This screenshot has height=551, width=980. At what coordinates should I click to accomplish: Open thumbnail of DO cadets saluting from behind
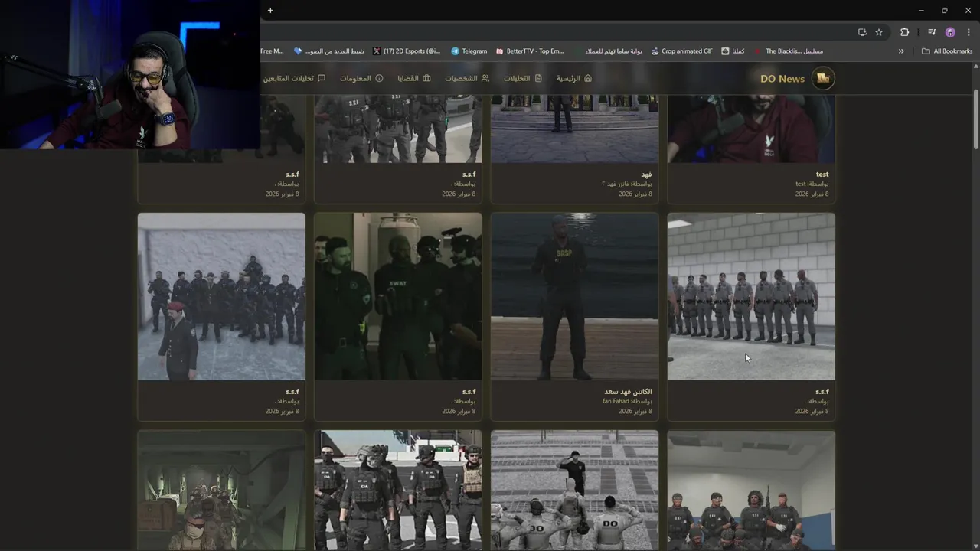[x=574, y=490]
